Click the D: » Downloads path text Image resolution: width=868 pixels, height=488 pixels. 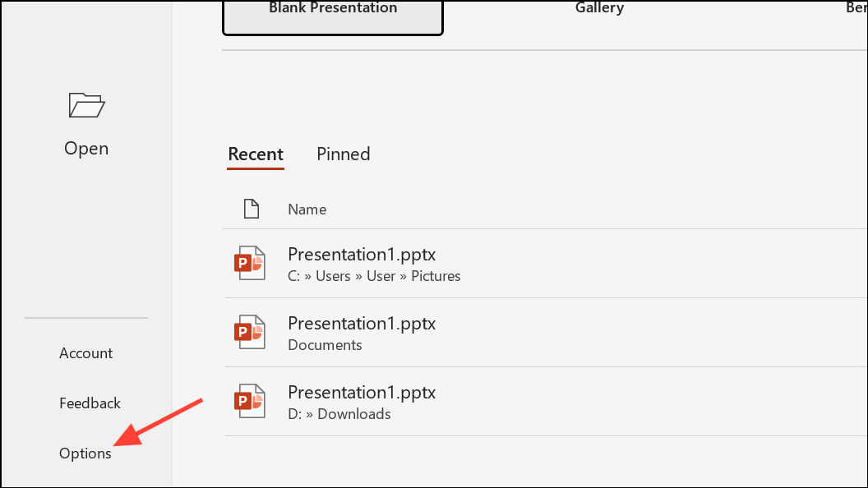click(x=339, y=414)
